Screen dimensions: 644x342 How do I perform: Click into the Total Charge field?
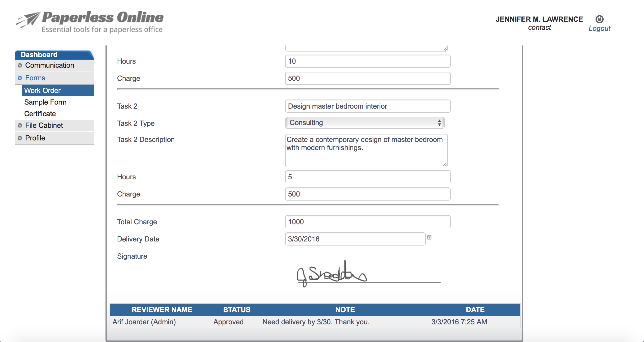pos(367,222)
